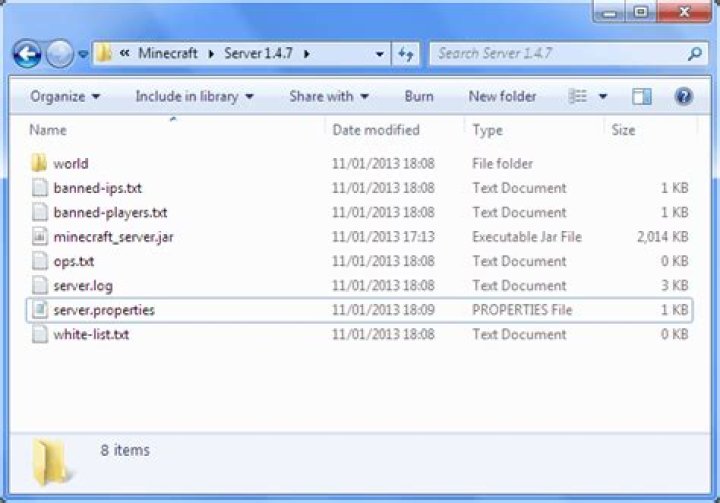720x503 pixels.
Task: Click the Burn toolbar button
Action: (x=419, y=96)
